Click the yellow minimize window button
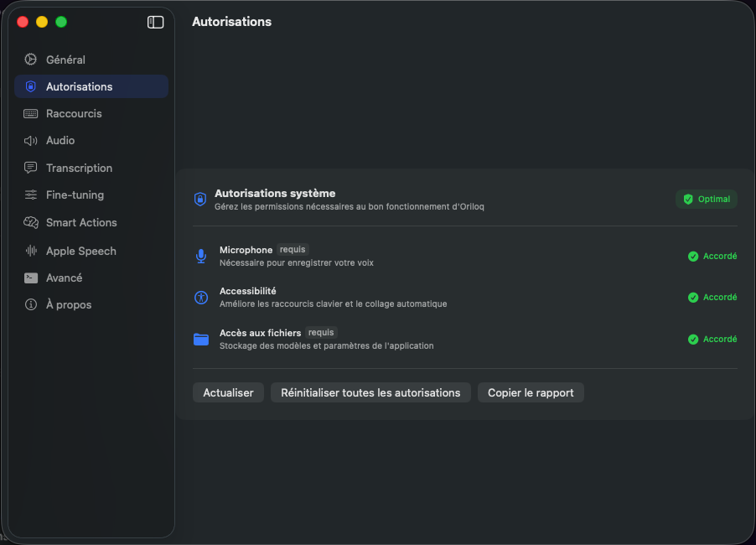The width and height of the screenshot is (756, 545). point(42,22)
